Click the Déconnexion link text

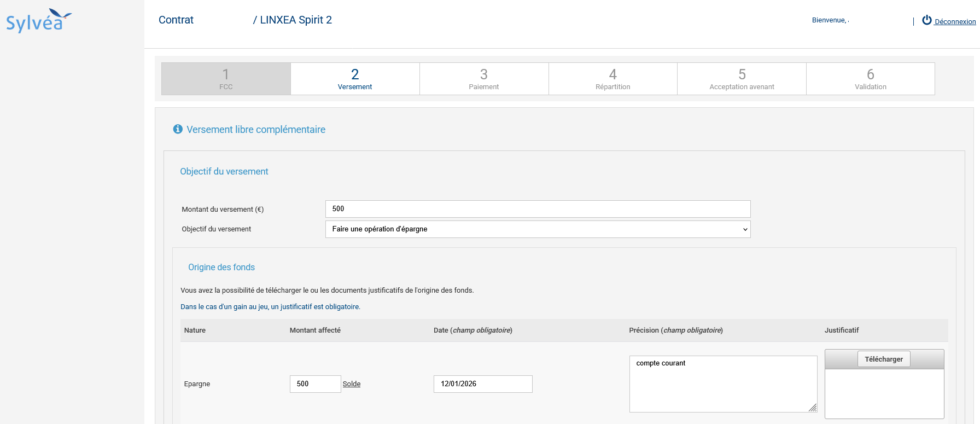click(955, 22)
